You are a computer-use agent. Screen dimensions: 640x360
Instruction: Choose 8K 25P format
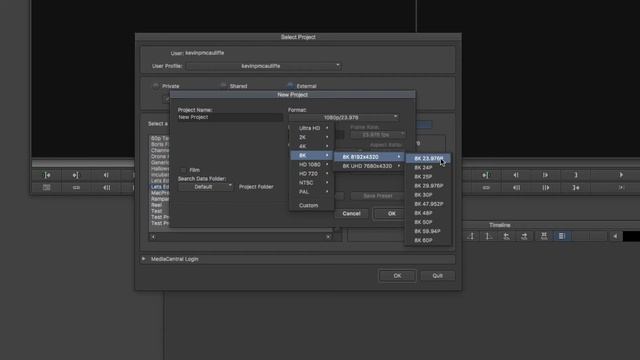428,176
